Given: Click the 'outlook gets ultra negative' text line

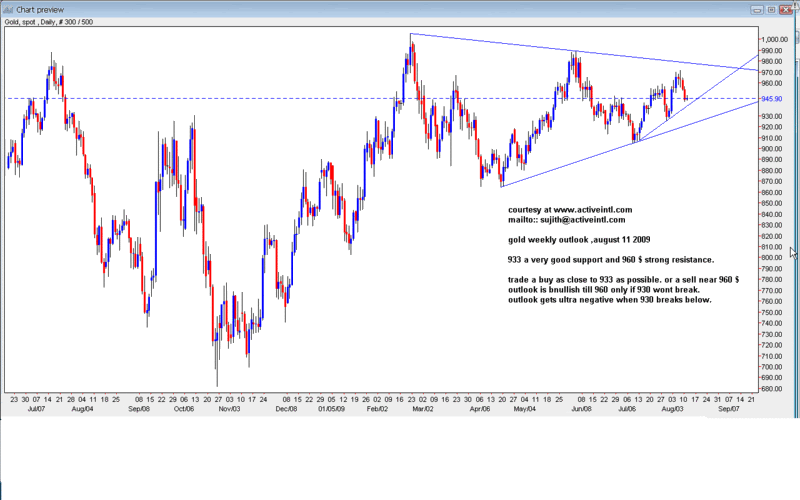Looking at the screenshot, I should [x=609, y=300].
